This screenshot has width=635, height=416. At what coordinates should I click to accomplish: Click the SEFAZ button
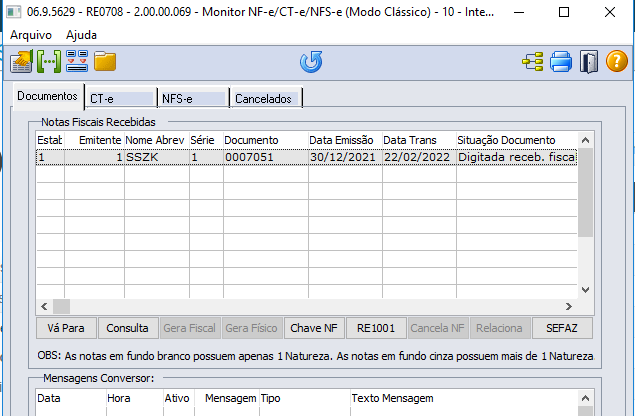click(x=561, y=327)
